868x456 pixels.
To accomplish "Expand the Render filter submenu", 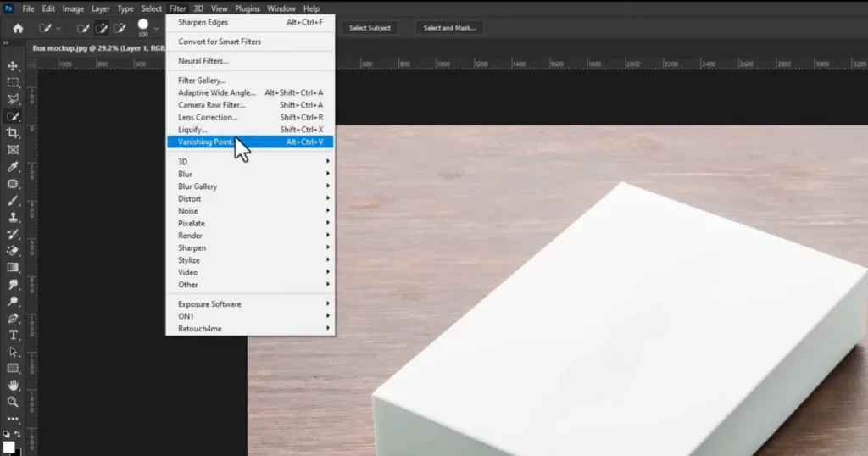I will click(x=250, y=235).
